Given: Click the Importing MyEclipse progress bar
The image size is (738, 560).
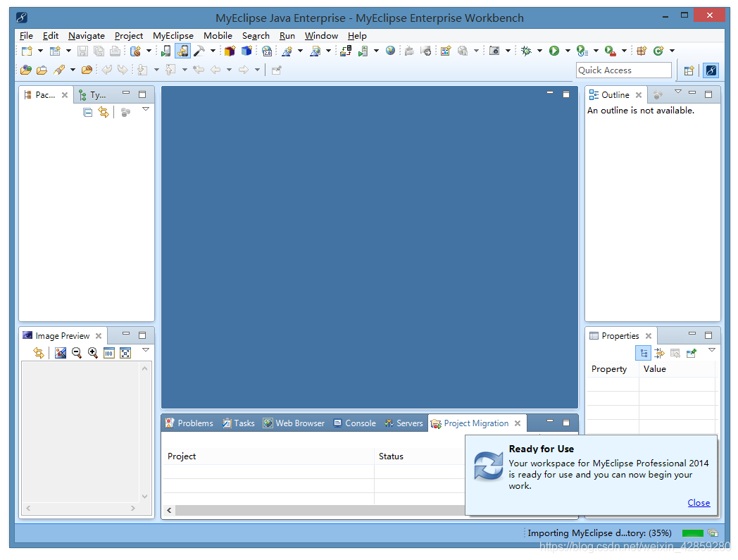Looking at the screenshot, I should [x=692, y=533].
